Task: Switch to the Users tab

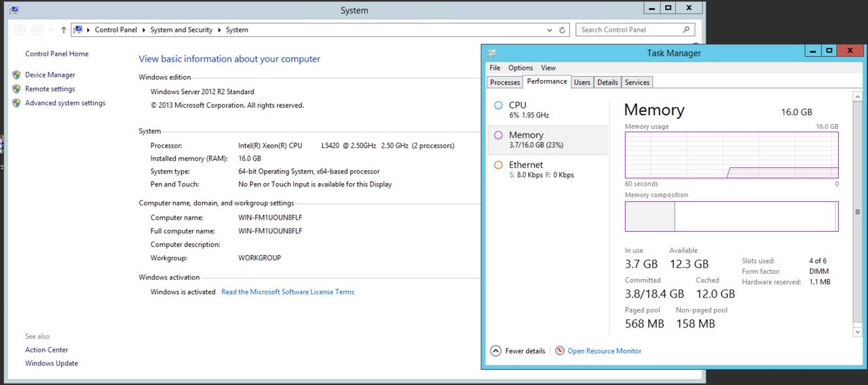Action: [x=582, y=82]
